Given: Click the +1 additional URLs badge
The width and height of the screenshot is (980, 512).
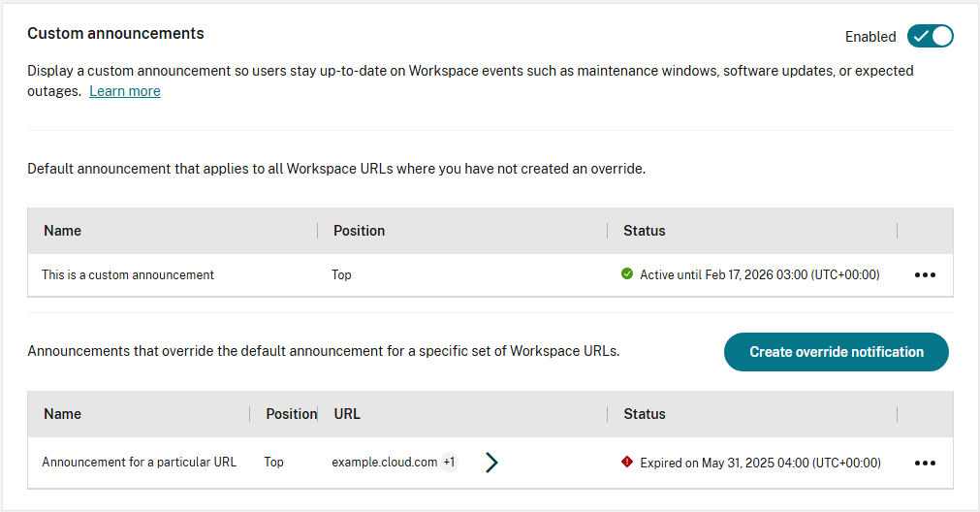Looking at the screenshot, I should [x=450, y=463].
